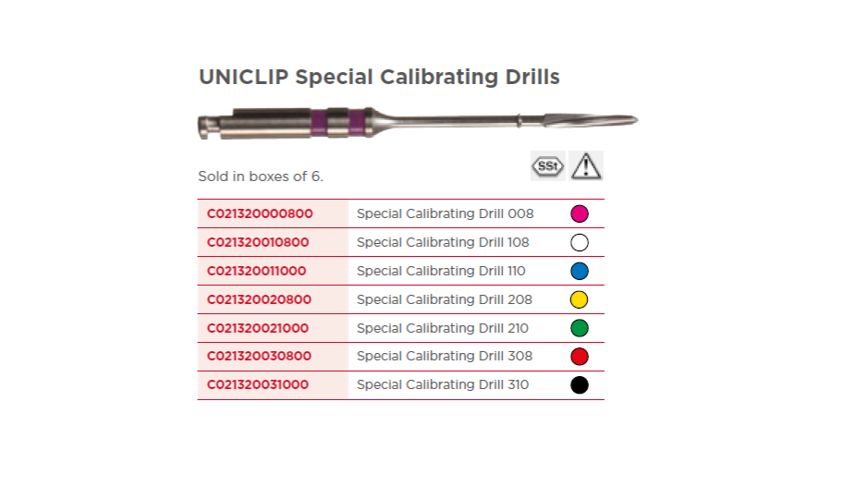The image size is (868, 487).
Task: Select the magenta color dot for Drill 008
Action: point(580,213)
